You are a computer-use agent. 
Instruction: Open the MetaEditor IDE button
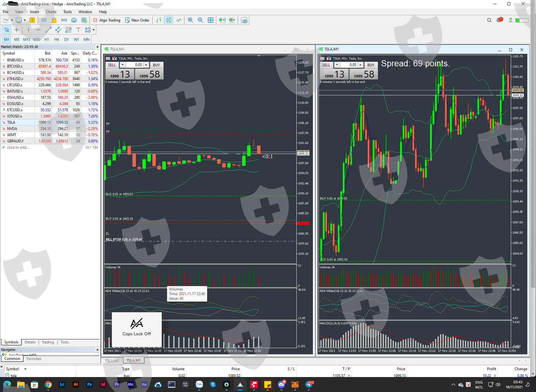click(x=44, y=20)
